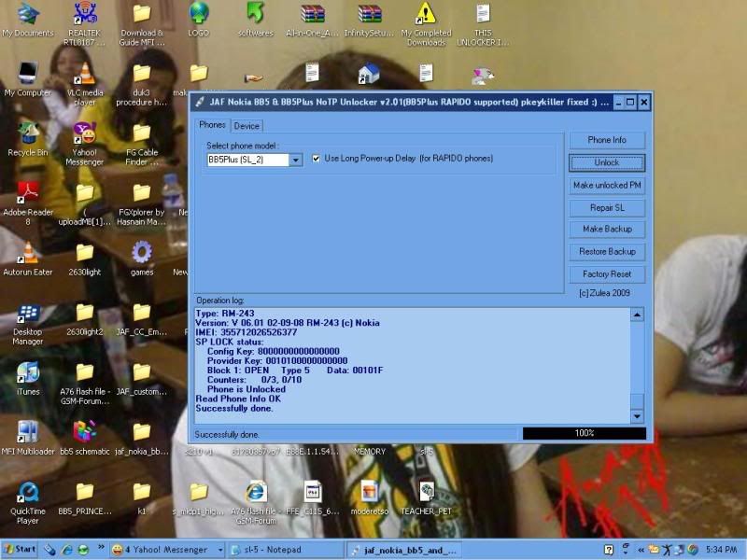Open the softwares desktop icon
This screenshot has width=747, height=560.
click(256, 20)
